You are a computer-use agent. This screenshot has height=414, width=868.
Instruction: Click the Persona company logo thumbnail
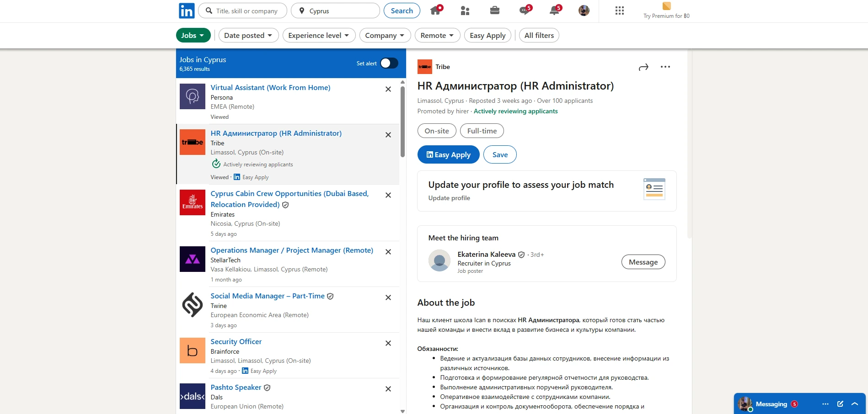193,96
